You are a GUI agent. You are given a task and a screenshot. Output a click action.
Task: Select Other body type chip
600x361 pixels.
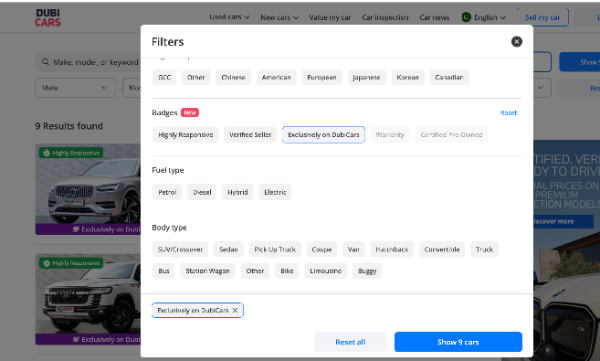tap(255, 271)
